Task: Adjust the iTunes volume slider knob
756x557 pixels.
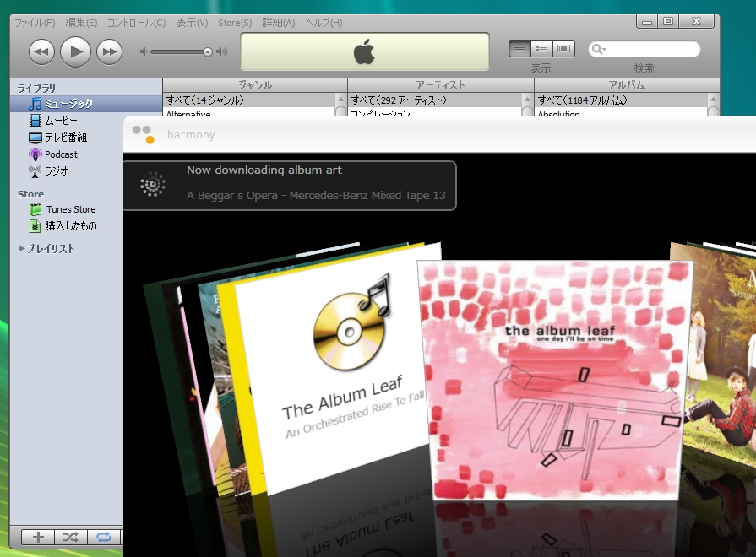Action: [207, 52]
